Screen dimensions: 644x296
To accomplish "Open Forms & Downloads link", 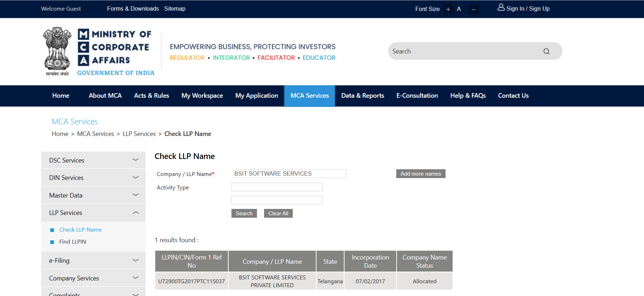I will (x=133, y=8).
